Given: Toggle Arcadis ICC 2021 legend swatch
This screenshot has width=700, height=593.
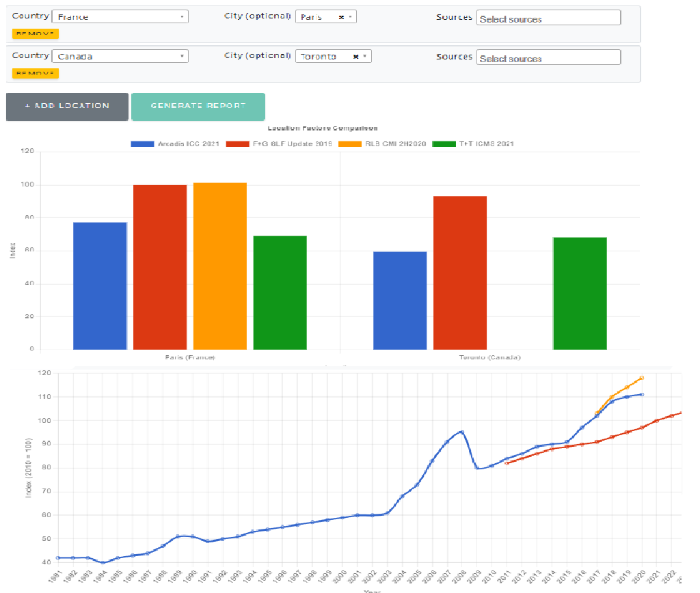Looking at the screenshot, I should tap(143, 143).
